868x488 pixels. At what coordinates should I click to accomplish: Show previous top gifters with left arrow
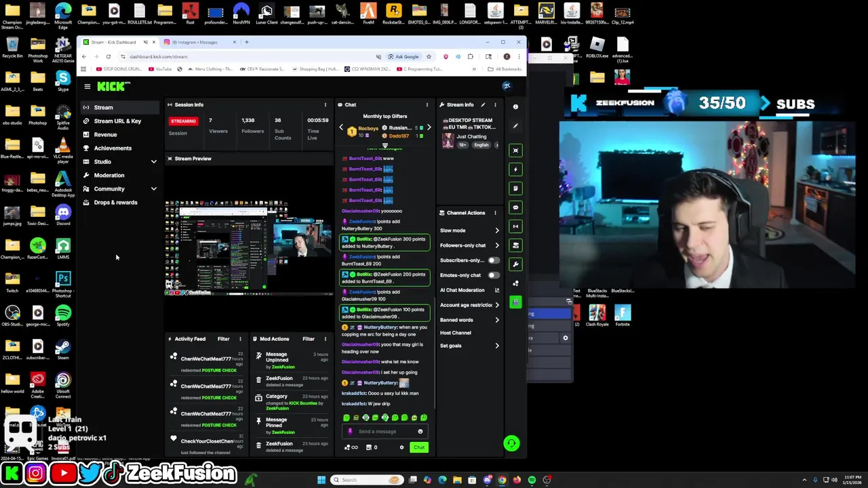click(341, 127)
